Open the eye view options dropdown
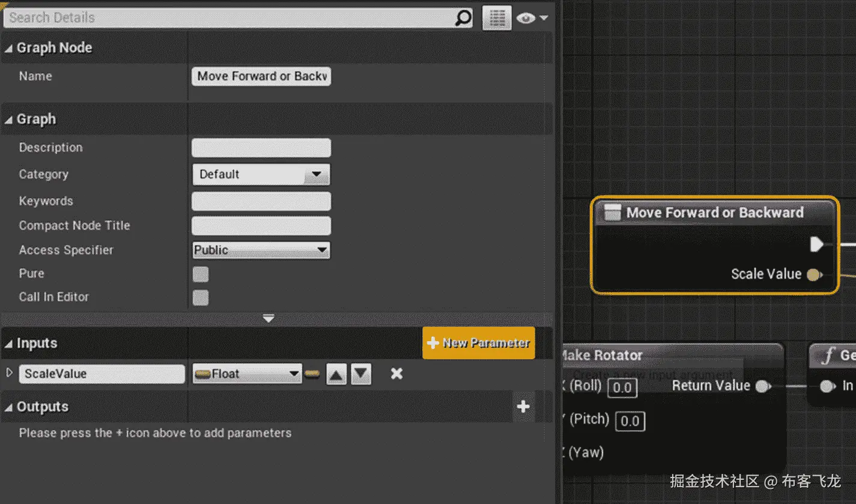Viewport: 856px width, 504px height. [533, 18]
